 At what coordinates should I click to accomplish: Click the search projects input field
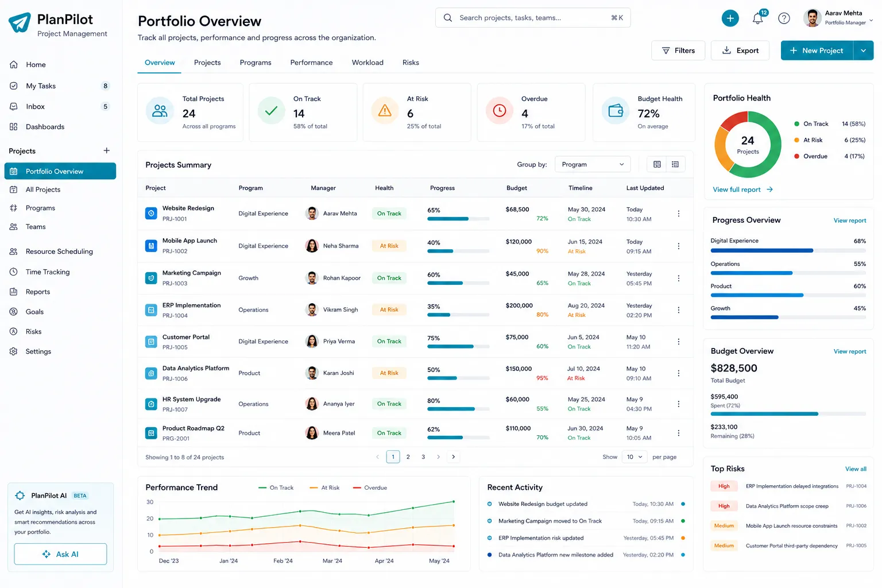533,18
